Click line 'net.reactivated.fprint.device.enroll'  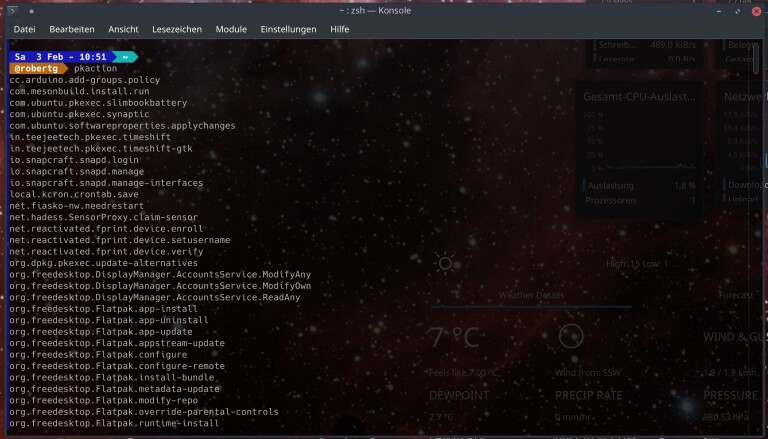point(106,229)
